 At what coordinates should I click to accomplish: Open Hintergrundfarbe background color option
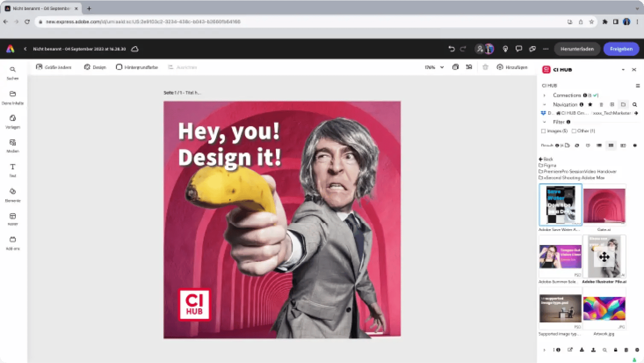(x=137, y=67)
